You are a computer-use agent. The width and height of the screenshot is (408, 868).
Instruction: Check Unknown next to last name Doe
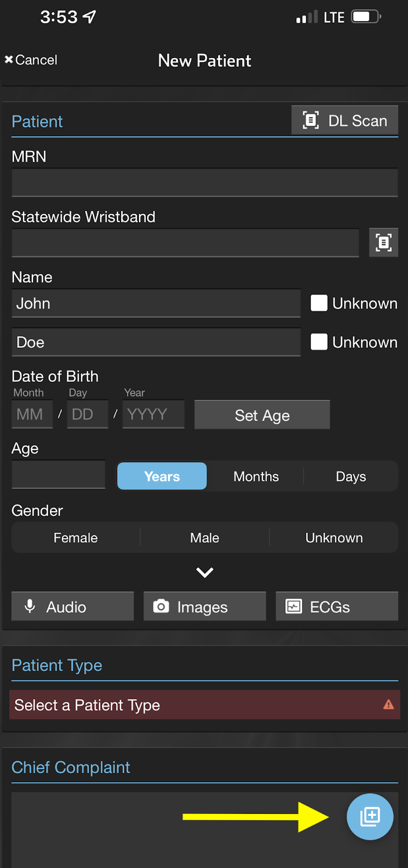click(319, 342)
